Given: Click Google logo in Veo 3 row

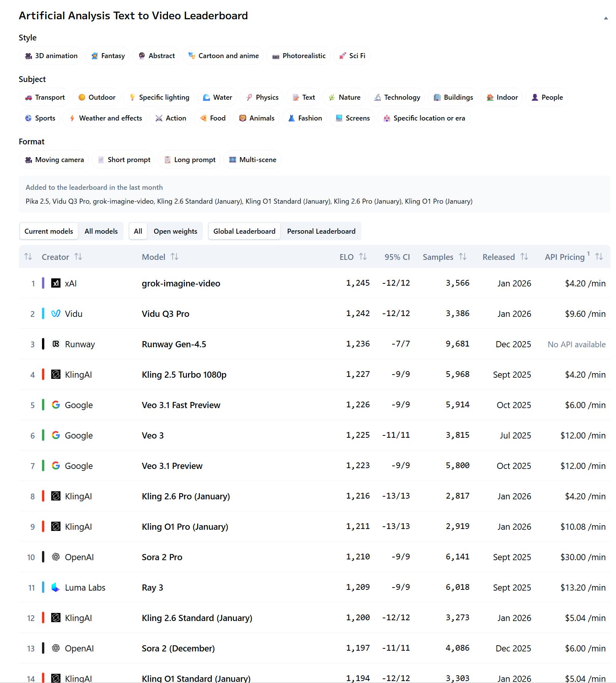Looking at the screenshot, I should 56,435.
